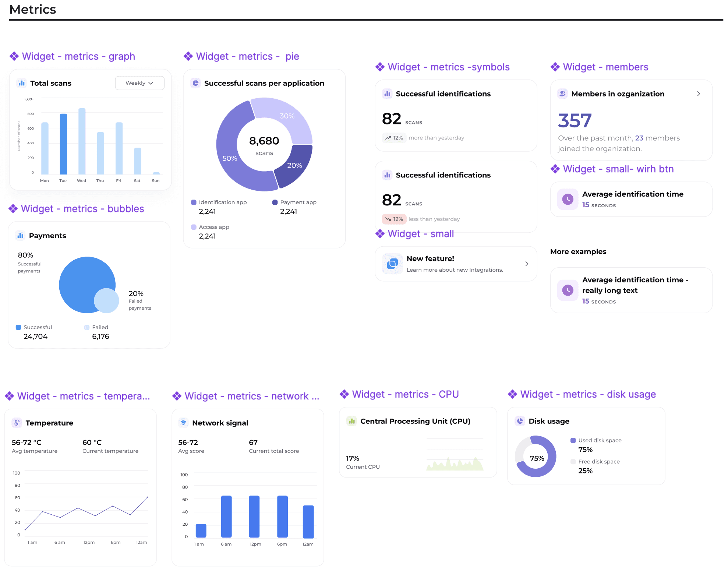Click the Used disk space legend marker
Image resolution: width=728 pixels, height=578 pixels.
(x=573, y=440)
